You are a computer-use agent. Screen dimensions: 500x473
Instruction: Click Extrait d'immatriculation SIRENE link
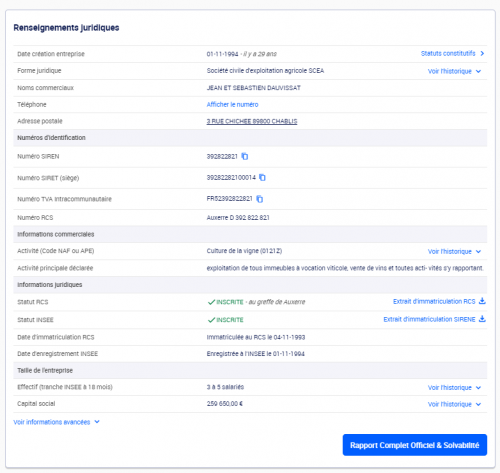tap(429, 319)
